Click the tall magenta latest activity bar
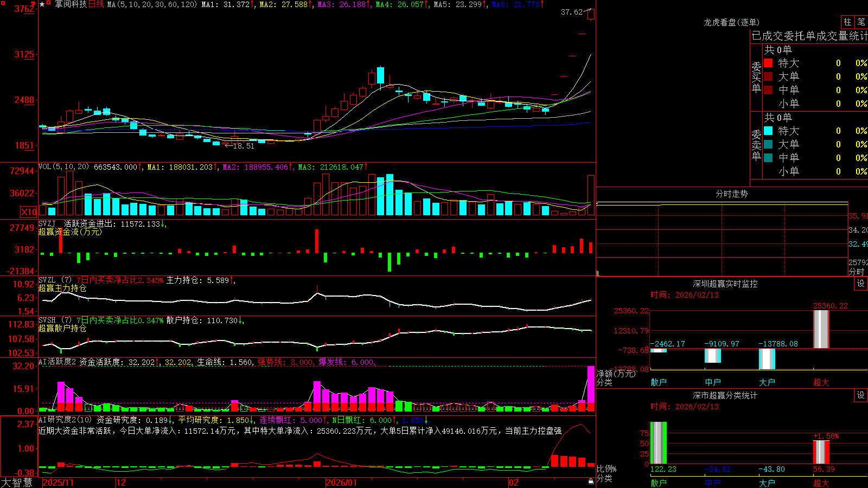 591,385
